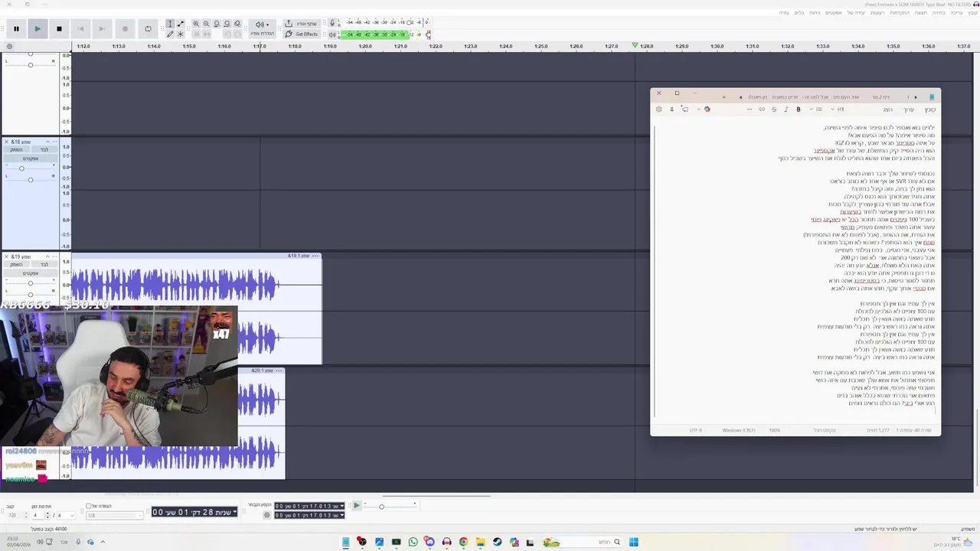Fit selection to width in Audacity
980x551 pixels.
217,24
